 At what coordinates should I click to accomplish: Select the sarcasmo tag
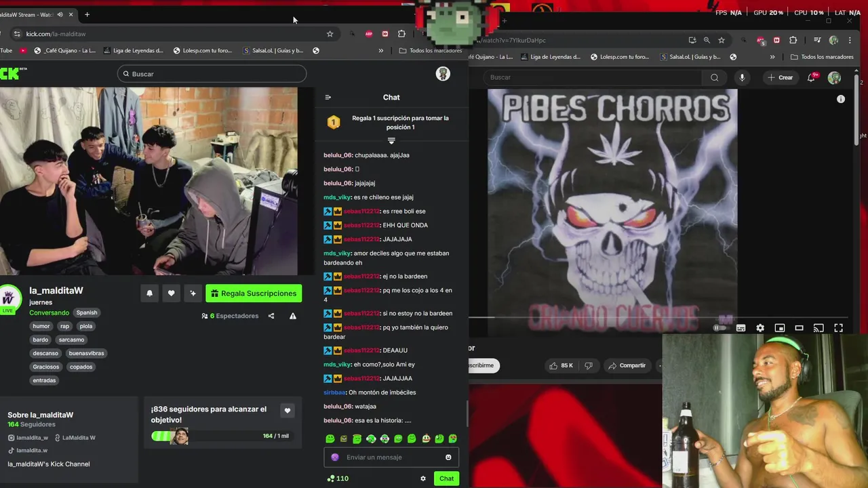[71, 340]
